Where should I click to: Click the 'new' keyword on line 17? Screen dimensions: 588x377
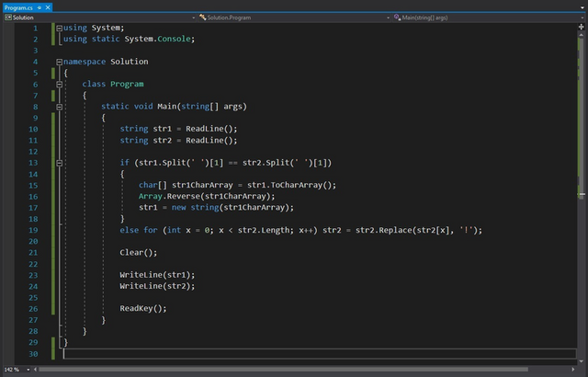click(x=179, y=208)
